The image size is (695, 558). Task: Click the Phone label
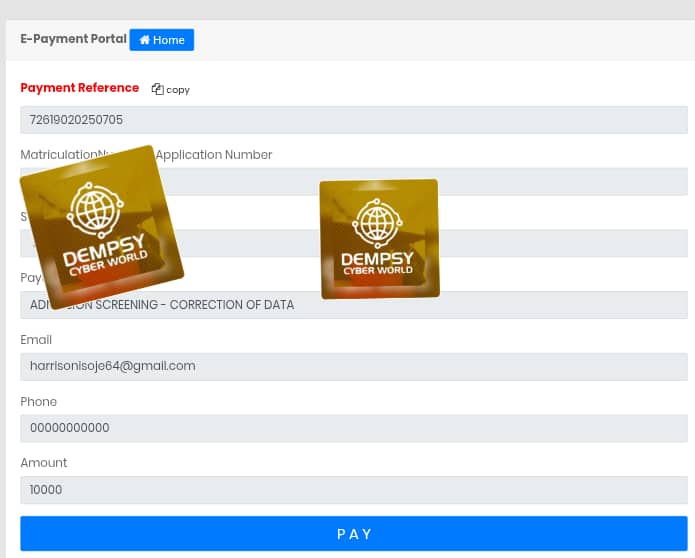click(x=39, y=402)
